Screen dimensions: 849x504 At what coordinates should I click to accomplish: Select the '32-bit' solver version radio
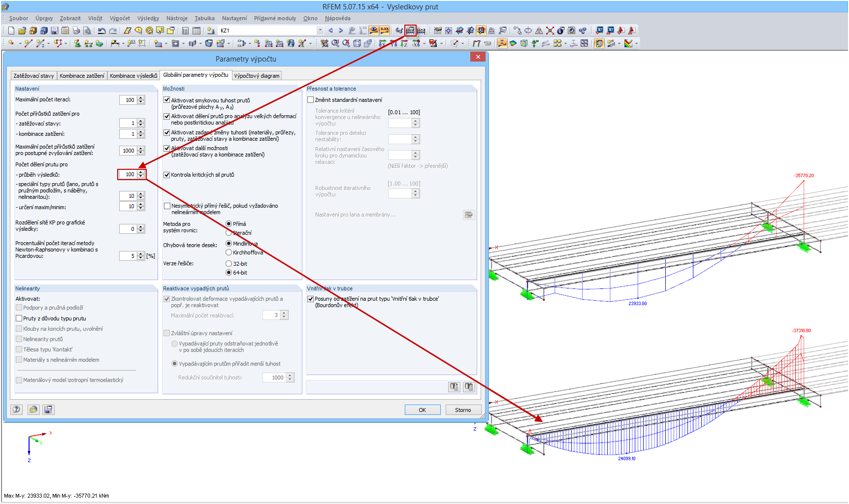(x=229, y=264)
